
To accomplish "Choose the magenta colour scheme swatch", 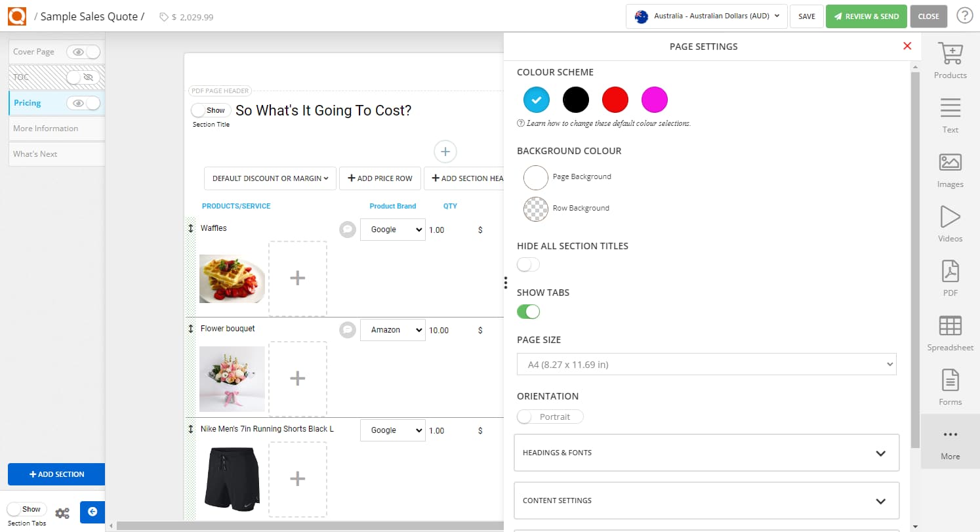I will pyautogui.click(x=654, y=100).
